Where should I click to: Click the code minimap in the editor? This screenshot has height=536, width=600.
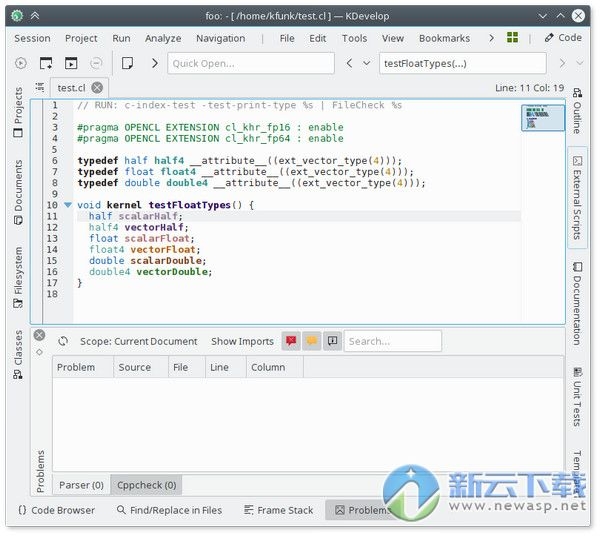[x=542, y=117]
